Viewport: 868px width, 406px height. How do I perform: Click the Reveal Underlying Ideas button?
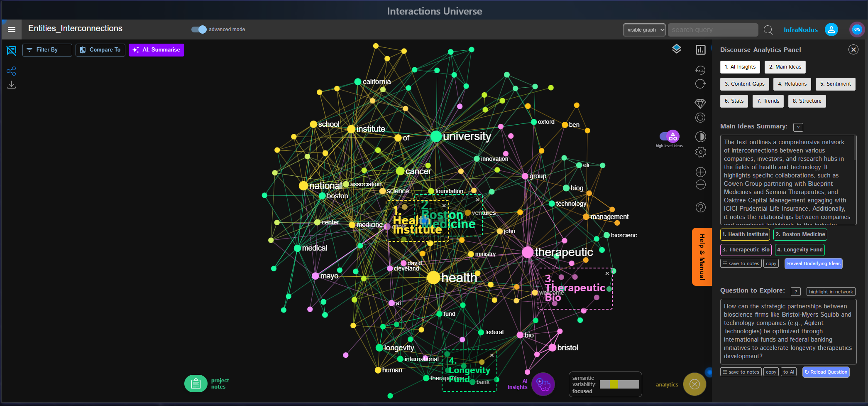coord(813,263)
